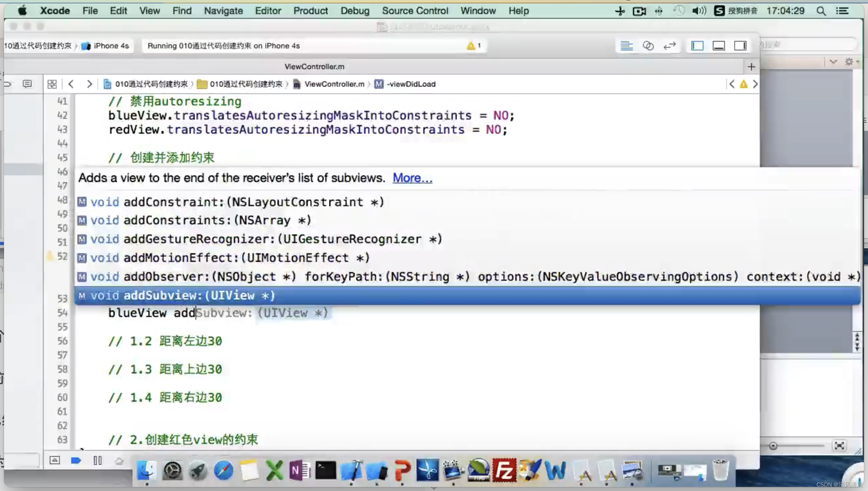Choose highlighted addSubview: completion
This screenshot has height=491, width=868.
click(x=467, y=296)
